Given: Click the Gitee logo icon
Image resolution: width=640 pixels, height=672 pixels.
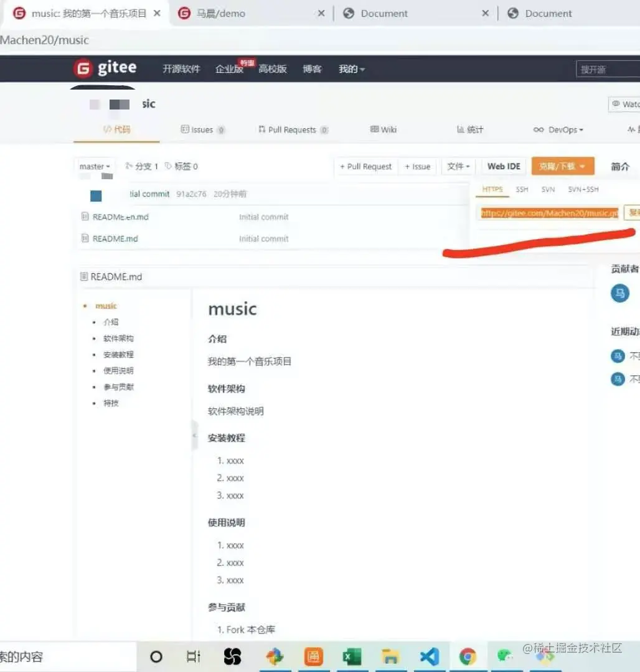Looking at the screenshot, I should click(83, 68).
